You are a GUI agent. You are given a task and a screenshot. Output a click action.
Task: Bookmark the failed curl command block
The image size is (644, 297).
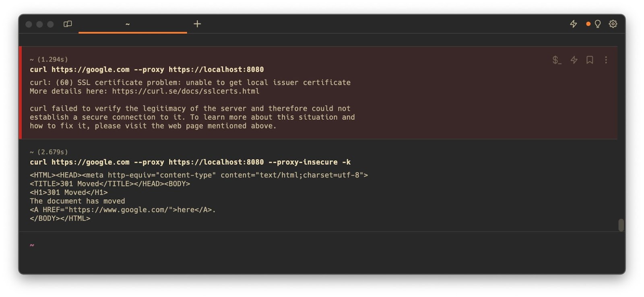click(590, 60)
